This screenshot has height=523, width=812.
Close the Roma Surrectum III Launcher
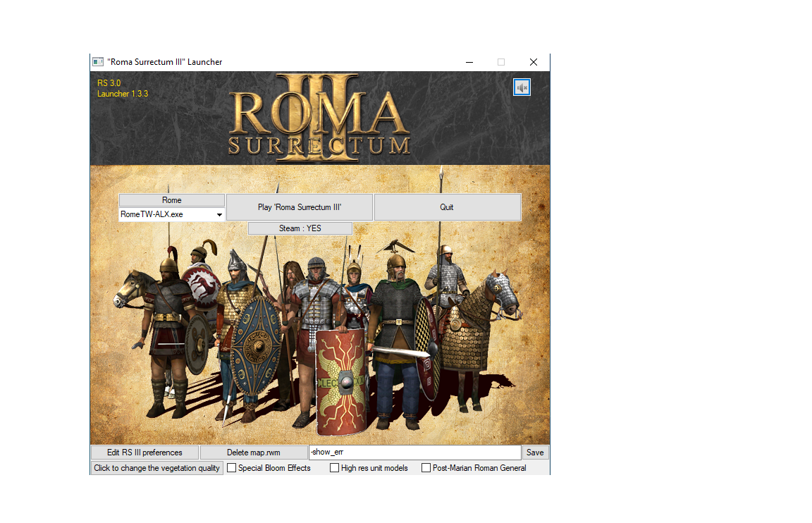pos(534,62)
